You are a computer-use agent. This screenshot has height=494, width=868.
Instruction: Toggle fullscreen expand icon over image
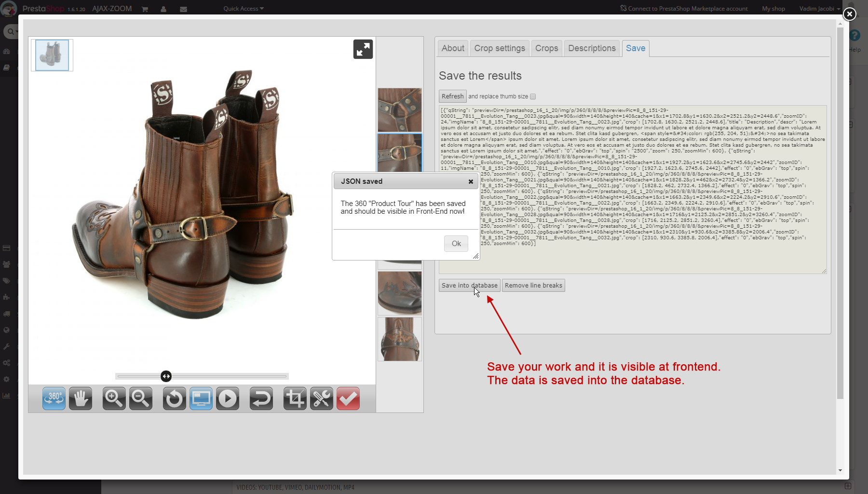point(363,49)
